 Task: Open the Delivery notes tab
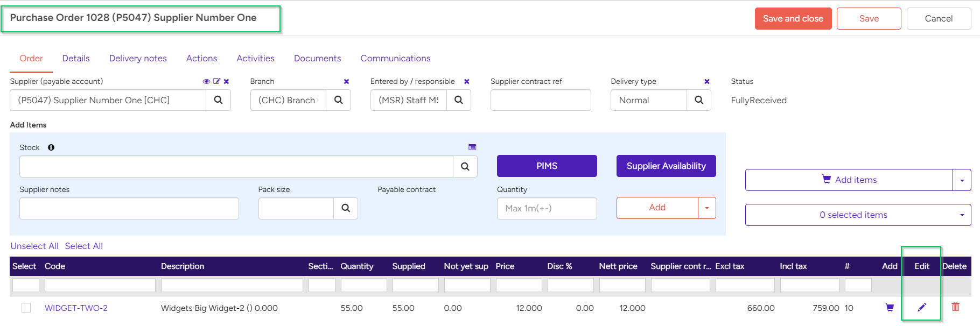[138, 58]
